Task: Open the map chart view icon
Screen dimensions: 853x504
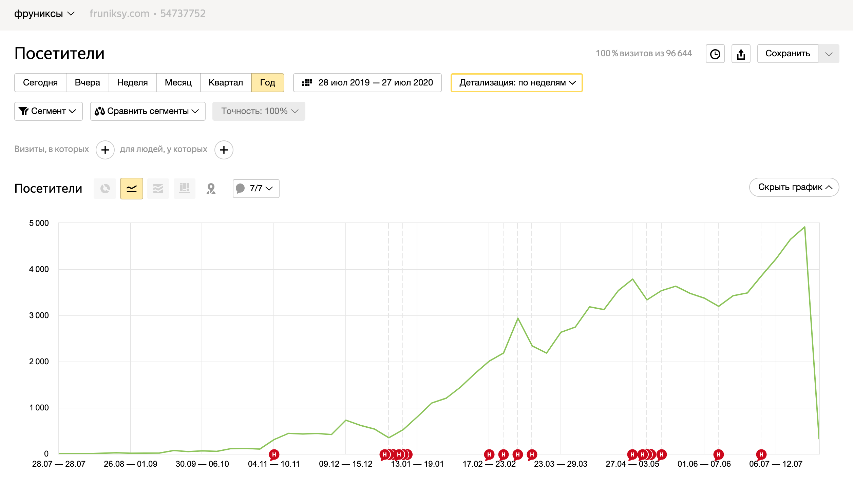Action: coord(211,189)
